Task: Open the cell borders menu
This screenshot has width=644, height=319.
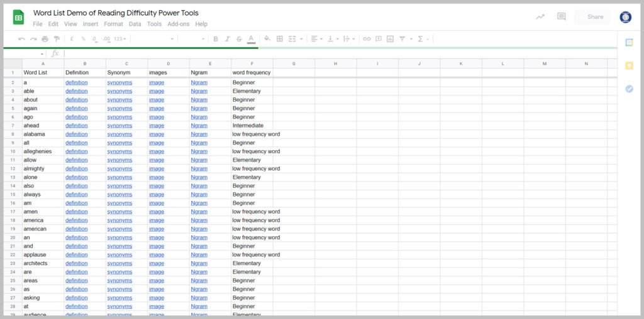Action: (280, 39)
